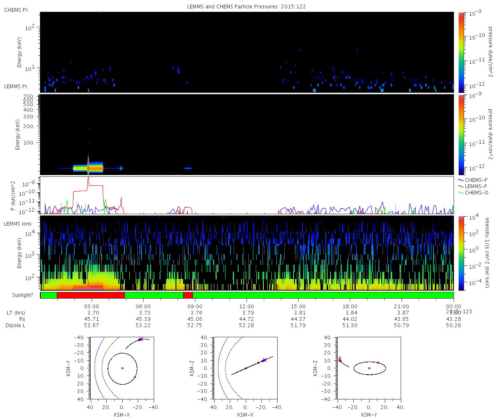Click the 03:00 time axis label
Screen dimensions: 504x420
click(x=92, y=306)
